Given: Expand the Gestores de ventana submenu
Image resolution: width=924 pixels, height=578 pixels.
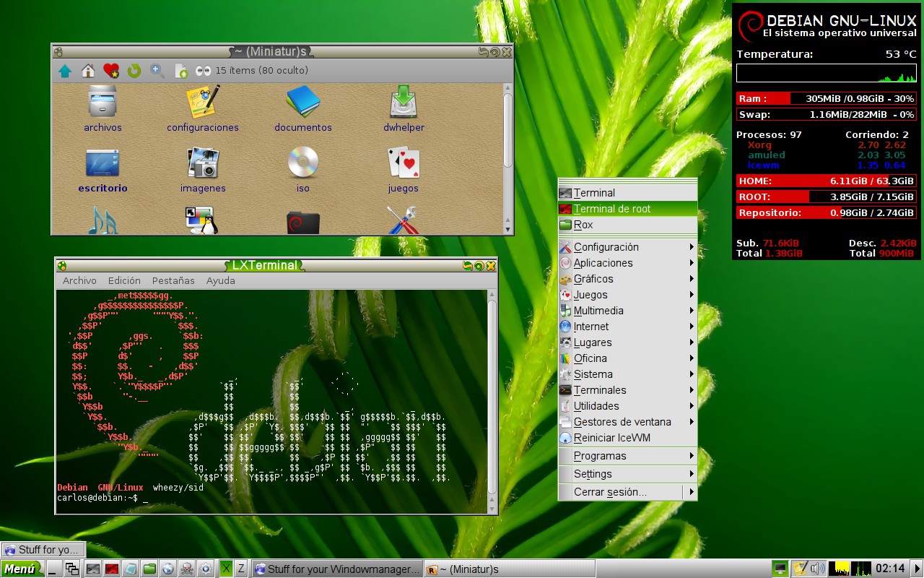Looking at the screenshot, I should coord(627,422).
